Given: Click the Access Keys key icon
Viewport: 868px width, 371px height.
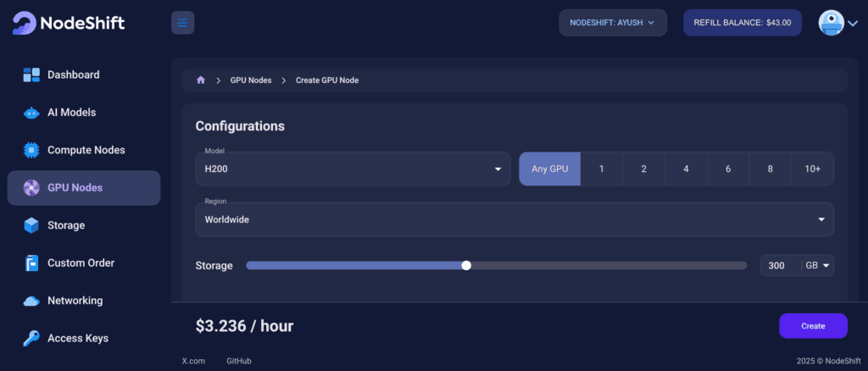Looking at the screenshot, I should pos(31,338).
